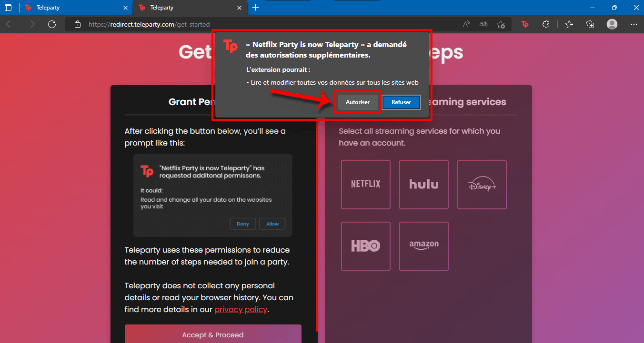Select the Amazon streaming service tile
This screenshot has width=644, height=343.
pyautogui.click(x=424, y=246)
